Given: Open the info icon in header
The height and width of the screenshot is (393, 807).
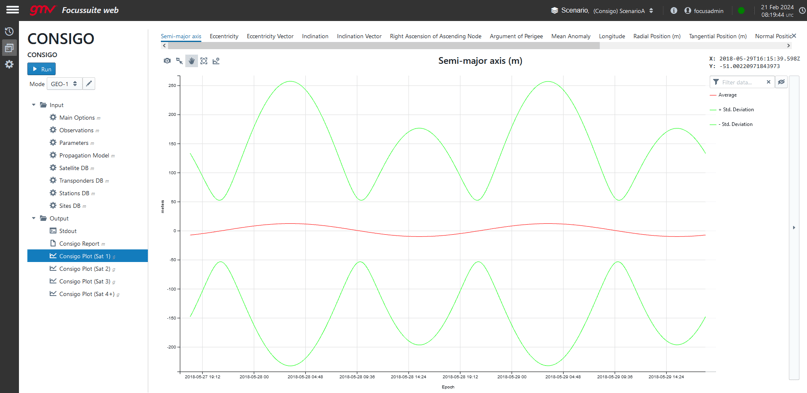Looking at the screenshot, I should (x=674, y=10).
